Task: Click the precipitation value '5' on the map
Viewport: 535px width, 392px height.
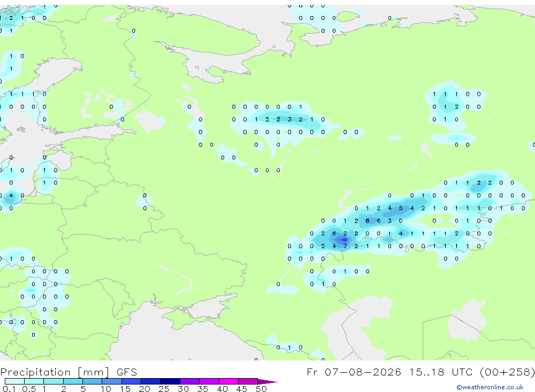Action: pyautogui.click(x=401, y=208)
